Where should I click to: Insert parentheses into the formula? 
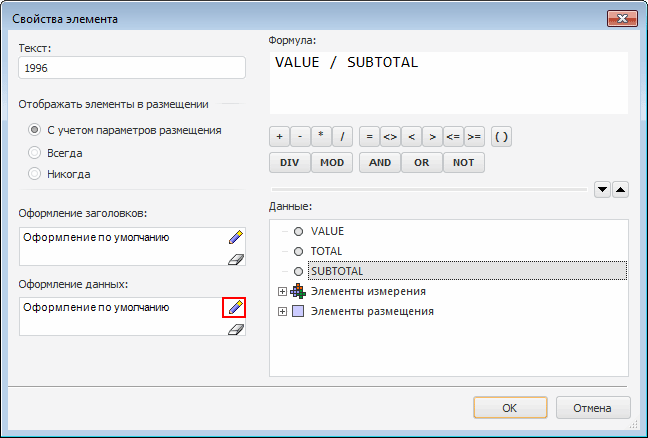coord(502,137)
